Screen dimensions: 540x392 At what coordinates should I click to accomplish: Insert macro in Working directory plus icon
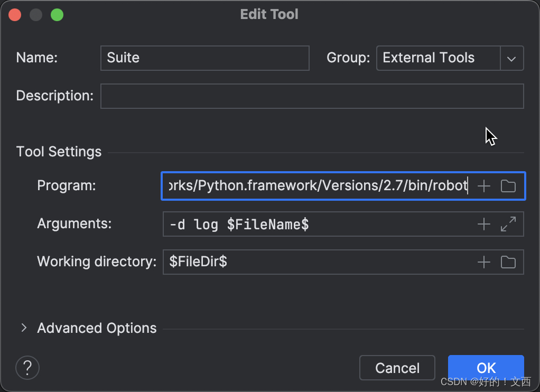(484, 262)
